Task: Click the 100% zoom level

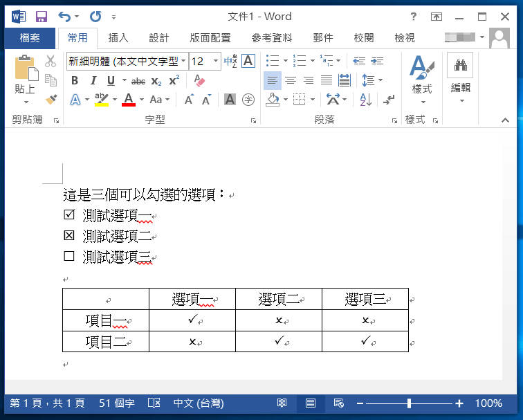Action: click(488, 403)
